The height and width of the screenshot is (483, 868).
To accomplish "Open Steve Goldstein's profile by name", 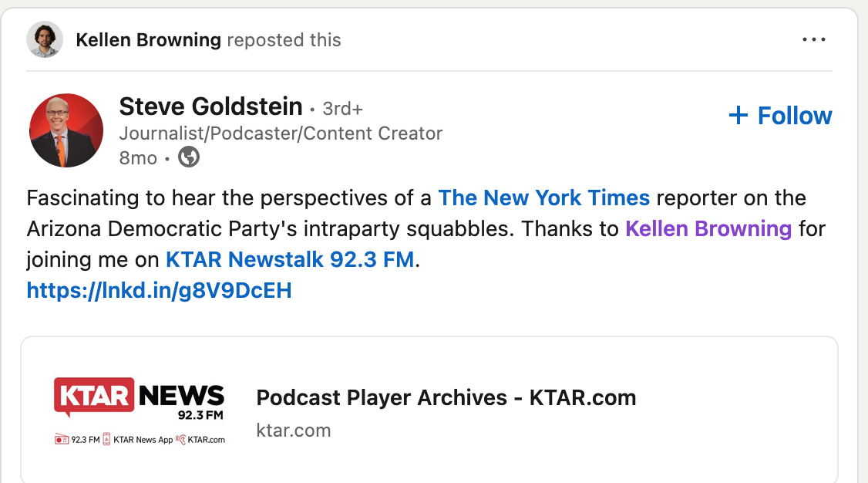I will click(210, 106).
